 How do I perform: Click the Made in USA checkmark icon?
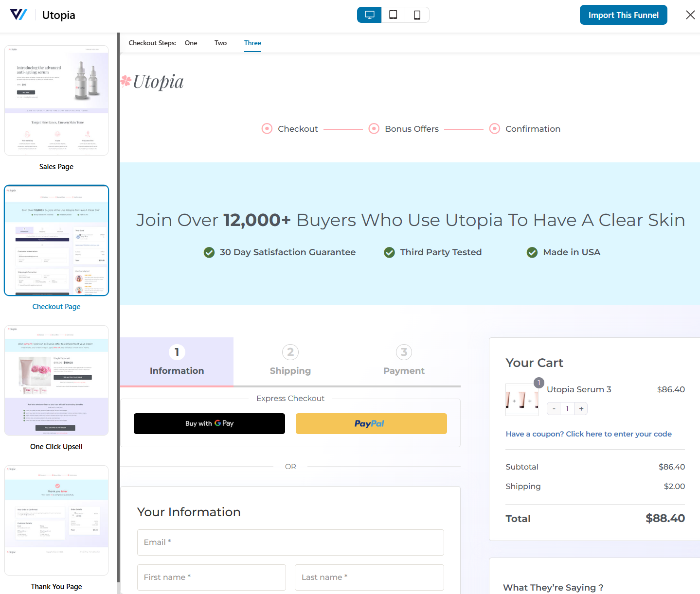pos(532,252)
